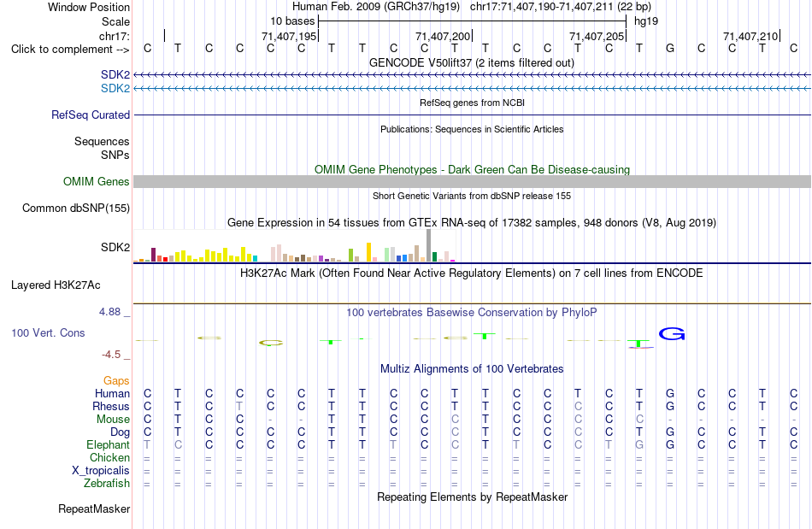
Task: Click the tallest gray bar in the GTEx chart
Action: [428, 244]
